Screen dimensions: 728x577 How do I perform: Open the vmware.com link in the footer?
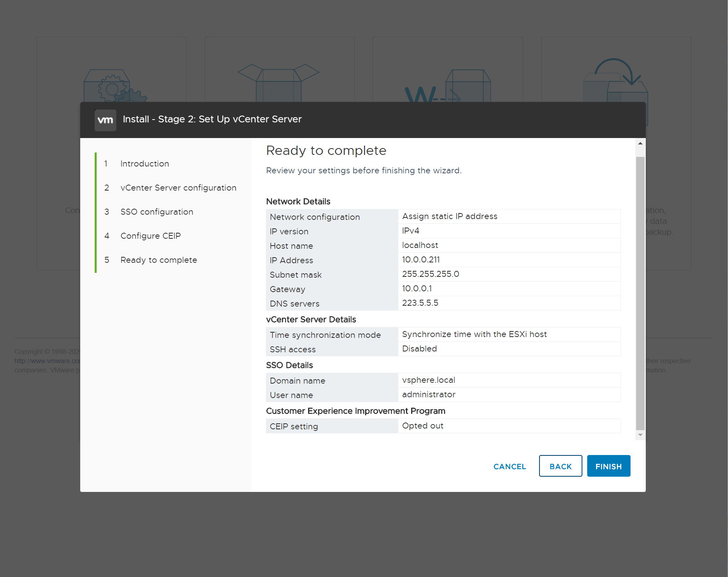(47, 361)
